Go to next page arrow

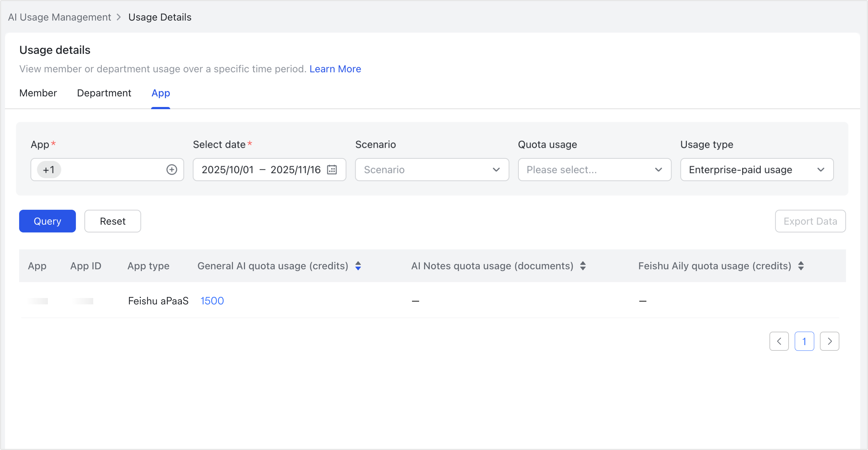coord(829,341)
